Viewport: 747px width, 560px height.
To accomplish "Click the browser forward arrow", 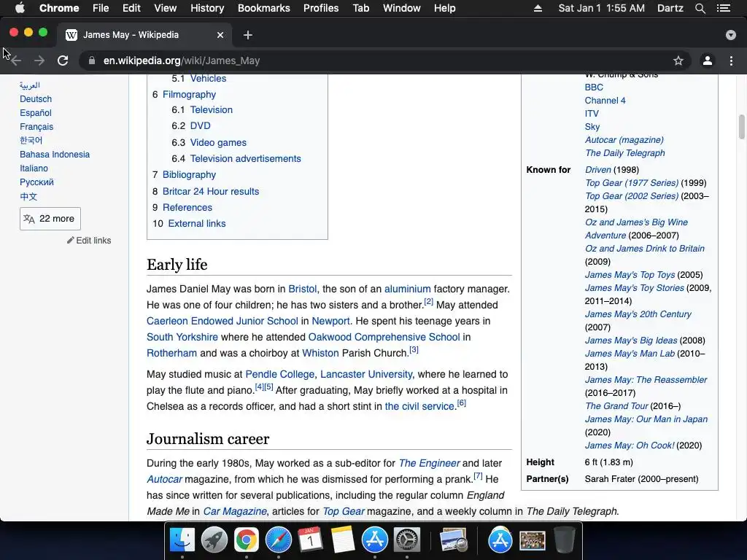I will tap(39, 61).
